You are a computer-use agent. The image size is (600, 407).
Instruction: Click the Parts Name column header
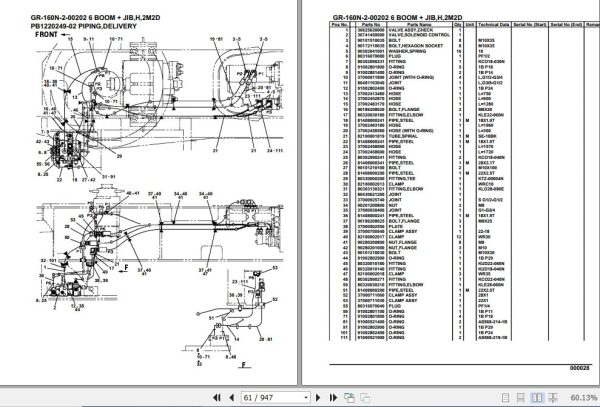(419, 24)
